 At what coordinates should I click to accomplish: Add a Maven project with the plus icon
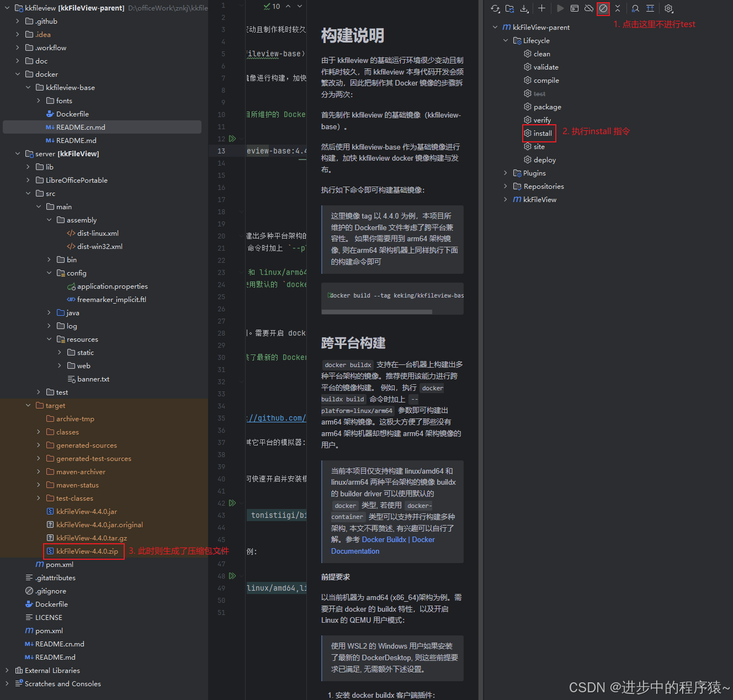(x=541, y=8)
